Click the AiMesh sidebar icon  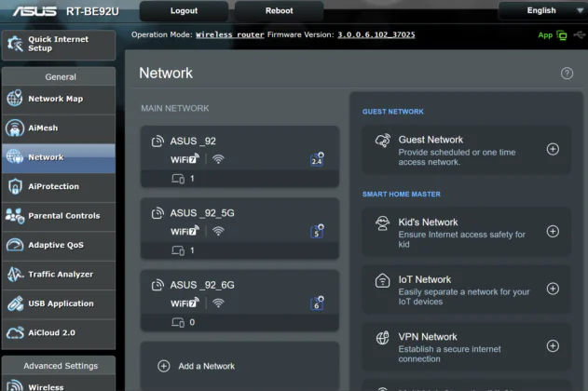click(x=15, y=128)
